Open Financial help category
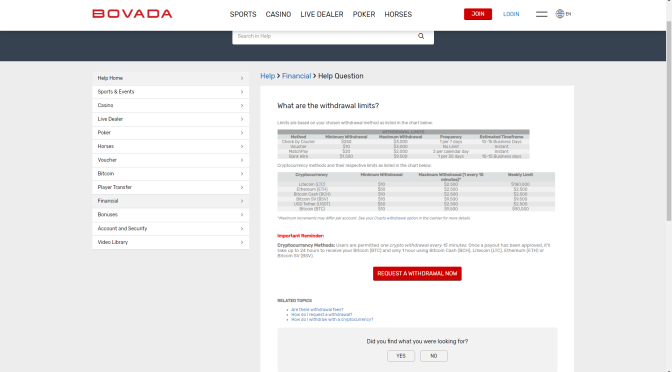672x372 pixels. (x=171, y=201)
